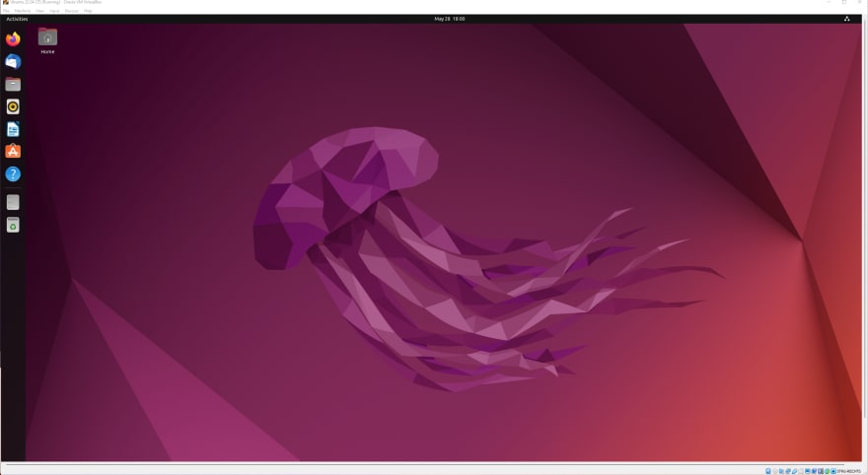Click the VirtualBox vertical scrollbar on right
This screenshot has height=475, width=868.
[x=865, y=221]
